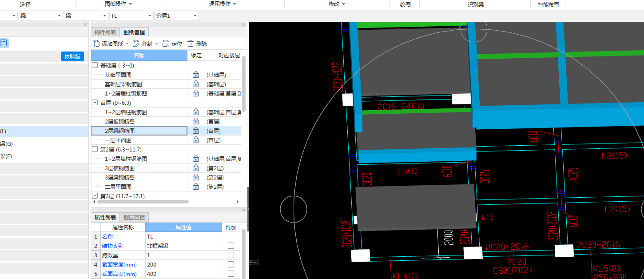Collapse the 首层 (0~6.3) group
Viewport: 644px width, 279px height.
[x=95, y=103]
